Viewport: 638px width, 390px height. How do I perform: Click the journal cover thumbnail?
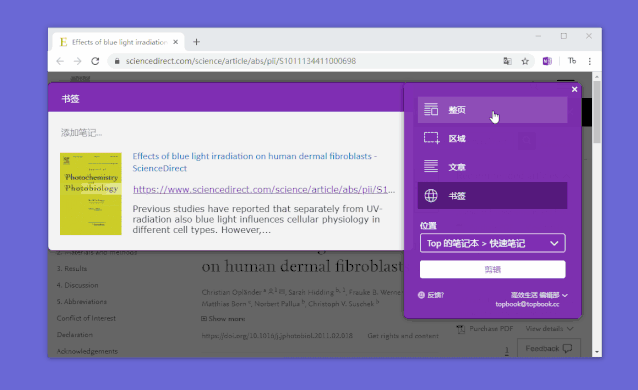[91, 194]
